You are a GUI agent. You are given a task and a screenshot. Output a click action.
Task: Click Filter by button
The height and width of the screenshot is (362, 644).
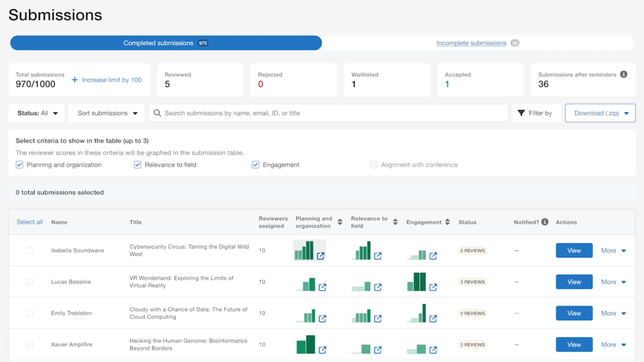click(537, 113)
